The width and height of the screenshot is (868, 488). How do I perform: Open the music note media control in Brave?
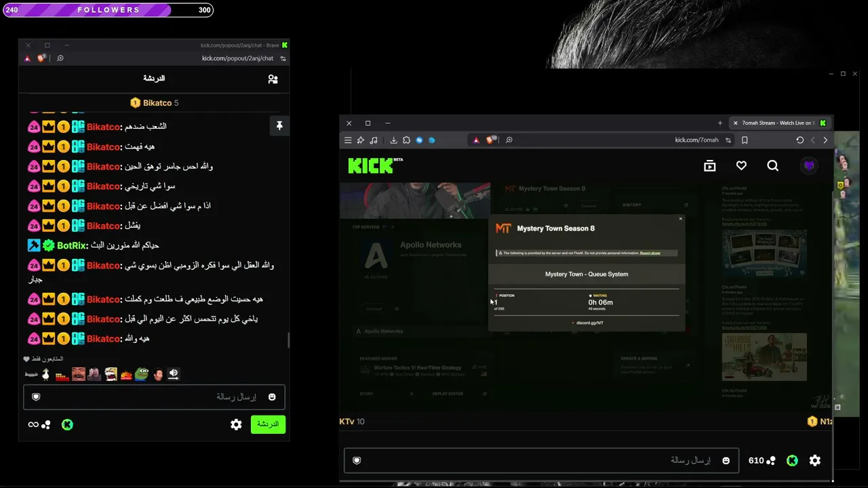point(374,140)
